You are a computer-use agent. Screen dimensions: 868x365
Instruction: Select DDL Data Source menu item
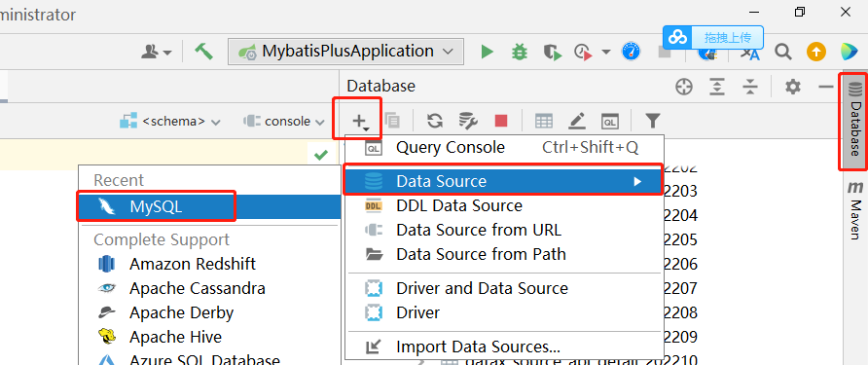point(504,205)
